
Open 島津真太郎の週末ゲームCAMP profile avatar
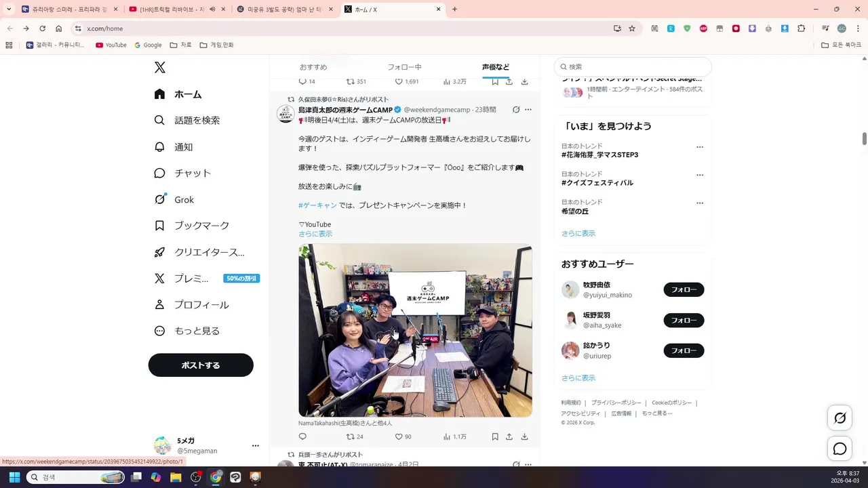click(x=285, y=114)
